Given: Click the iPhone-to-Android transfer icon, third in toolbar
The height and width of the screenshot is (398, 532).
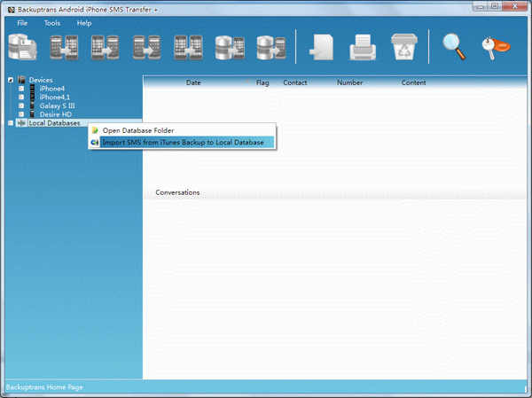Looking at the screenshot, I should (x=106, y=48).
